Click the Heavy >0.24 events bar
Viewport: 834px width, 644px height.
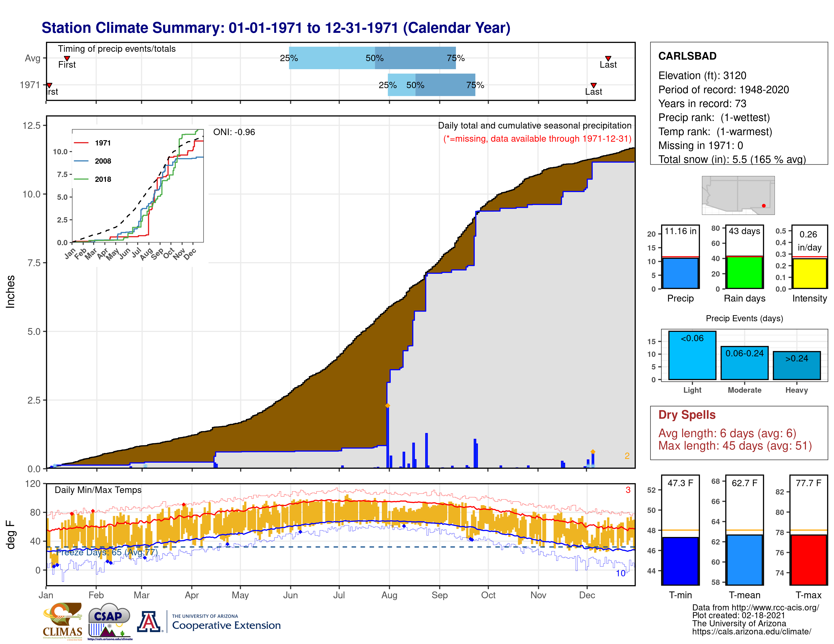[x=797, y=365]
